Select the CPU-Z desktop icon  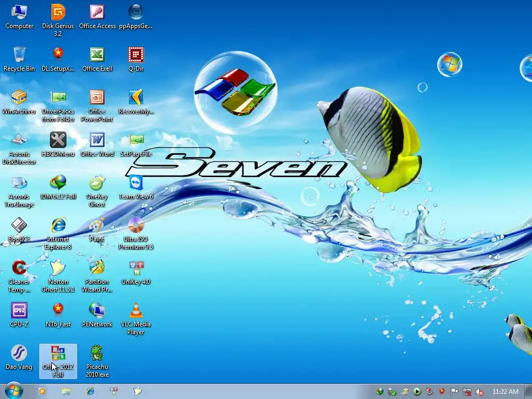coord(19,315)
